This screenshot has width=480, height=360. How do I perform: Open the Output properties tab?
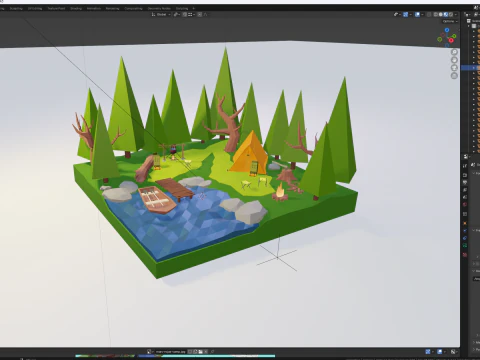pos(465,182)
